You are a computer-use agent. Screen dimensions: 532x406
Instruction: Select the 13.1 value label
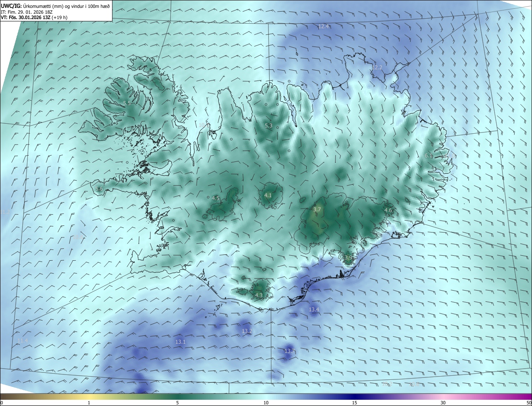[180, 342]
